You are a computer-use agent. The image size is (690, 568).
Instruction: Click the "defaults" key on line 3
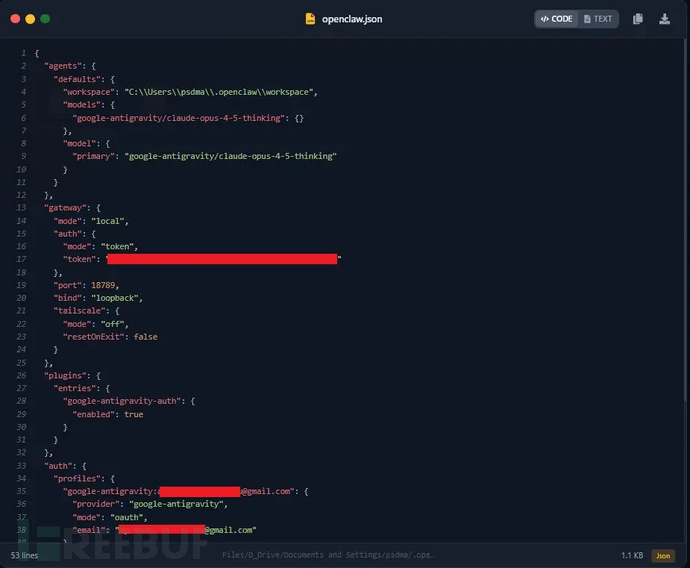tap(77, 79)
